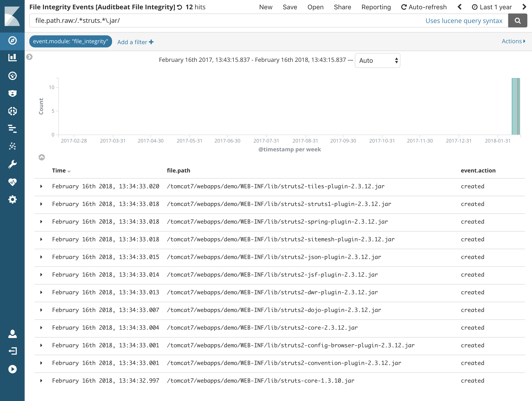Open Machine Learning brain icon
532x401 pixels.
pos(12,111)
